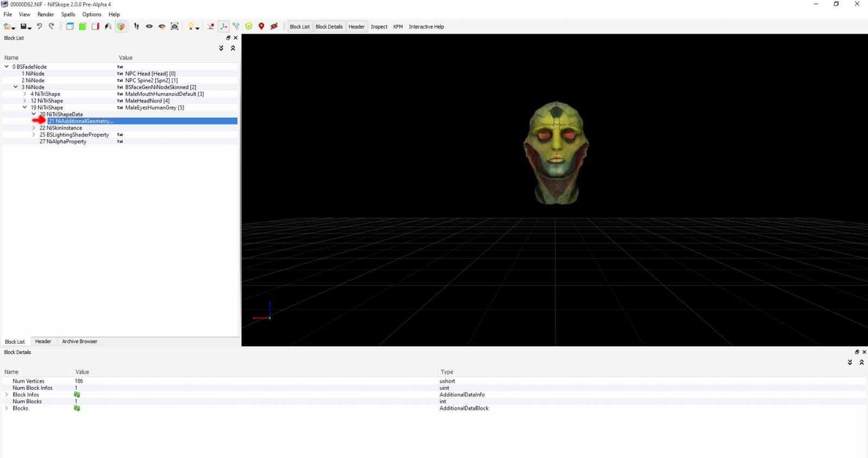Click the red crossed-out eye icon
This screenshot has width=868, height=458.
point(274,27)
